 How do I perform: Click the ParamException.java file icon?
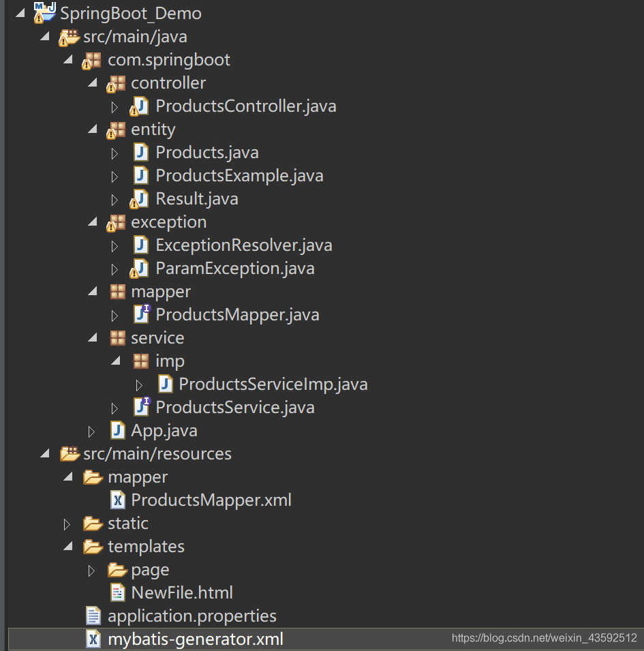(139, 269)
